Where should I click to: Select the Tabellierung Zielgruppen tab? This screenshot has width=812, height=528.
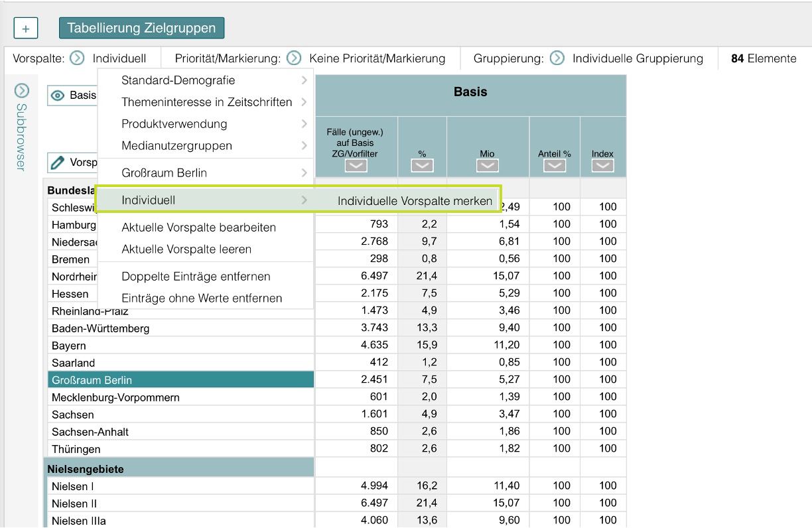[x=142, y=28]
